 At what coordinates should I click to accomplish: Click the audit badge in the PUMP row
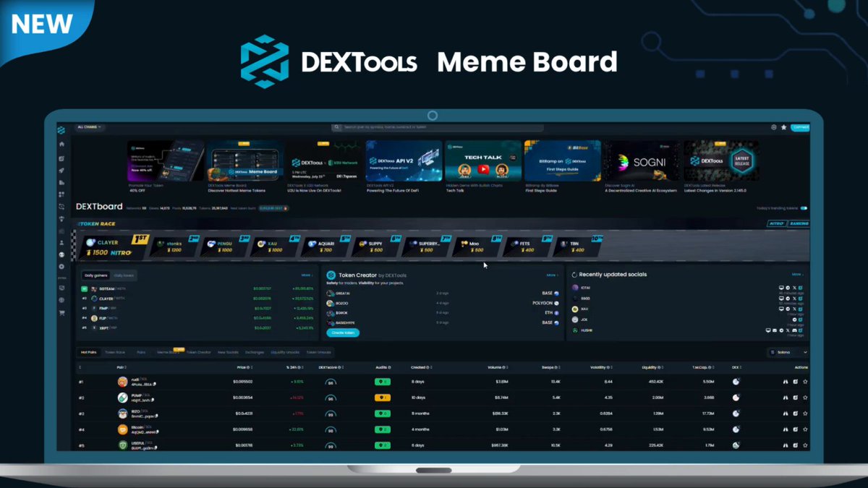pos(382,398)
